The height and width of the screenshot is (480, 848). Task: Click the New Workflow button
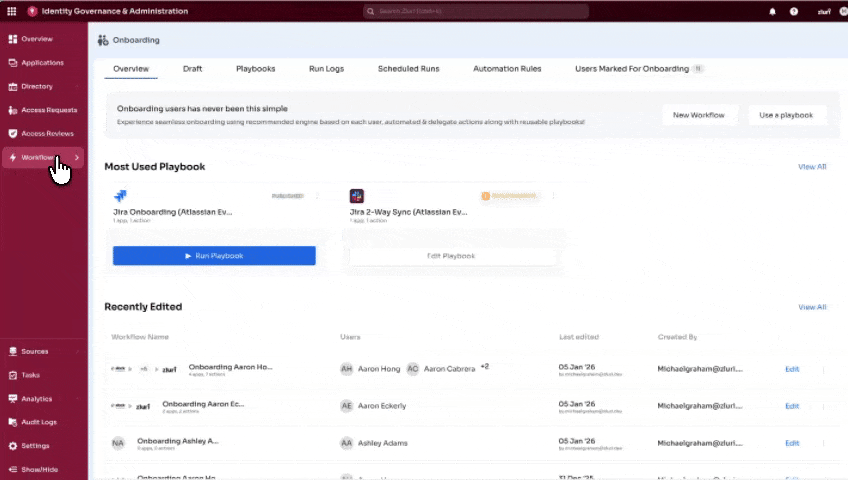[x=699, y=115]
